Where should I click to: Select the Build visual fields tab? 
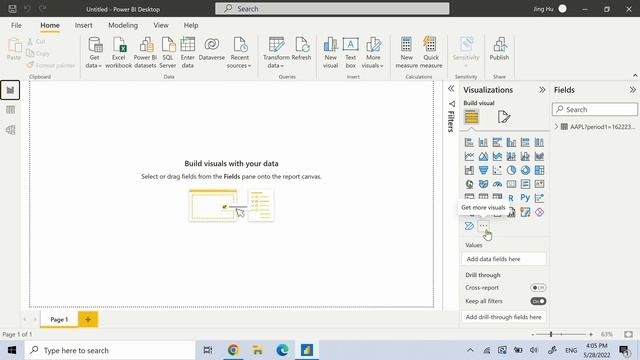471,117
